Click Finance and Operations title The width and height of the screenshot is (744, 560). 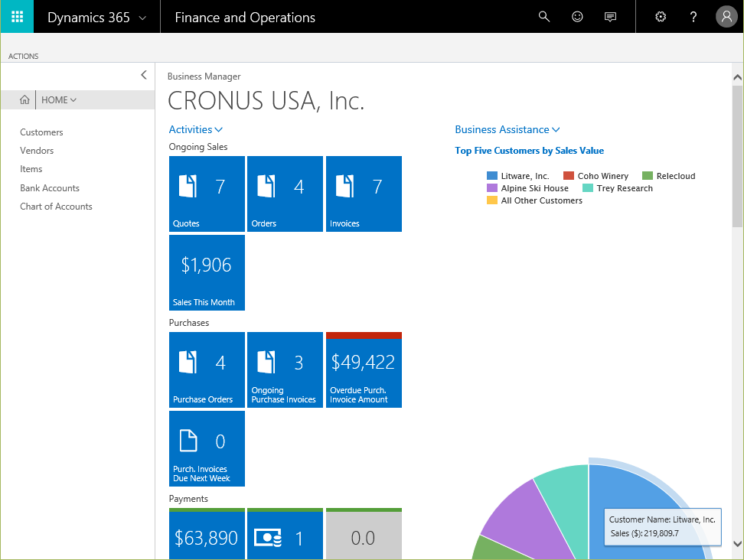245,18
